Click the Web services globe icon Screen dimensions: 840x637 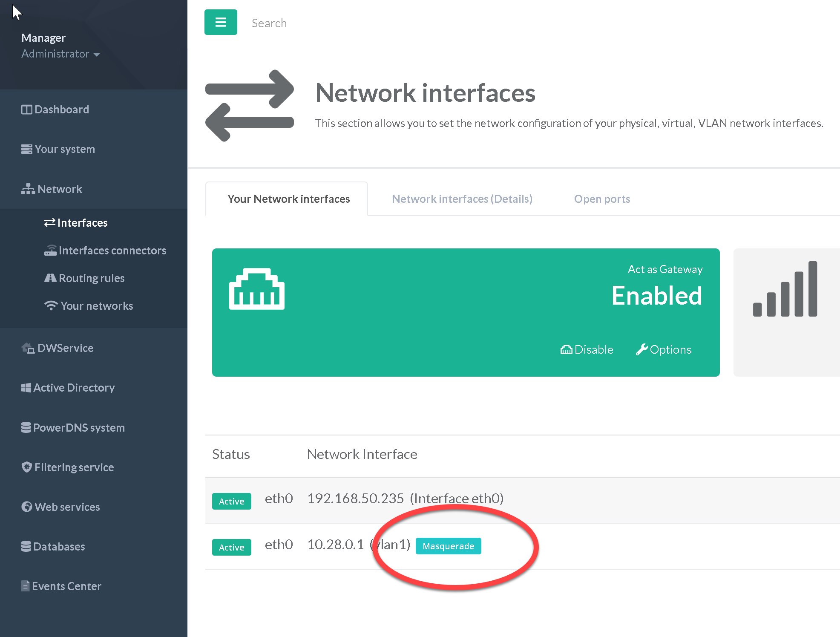[x=26, y=507]
